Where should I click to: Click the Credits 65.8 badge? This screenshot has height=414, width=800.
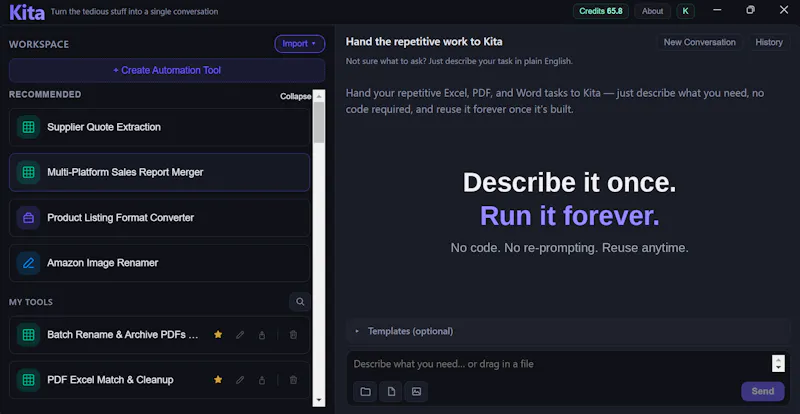(601, 11)
